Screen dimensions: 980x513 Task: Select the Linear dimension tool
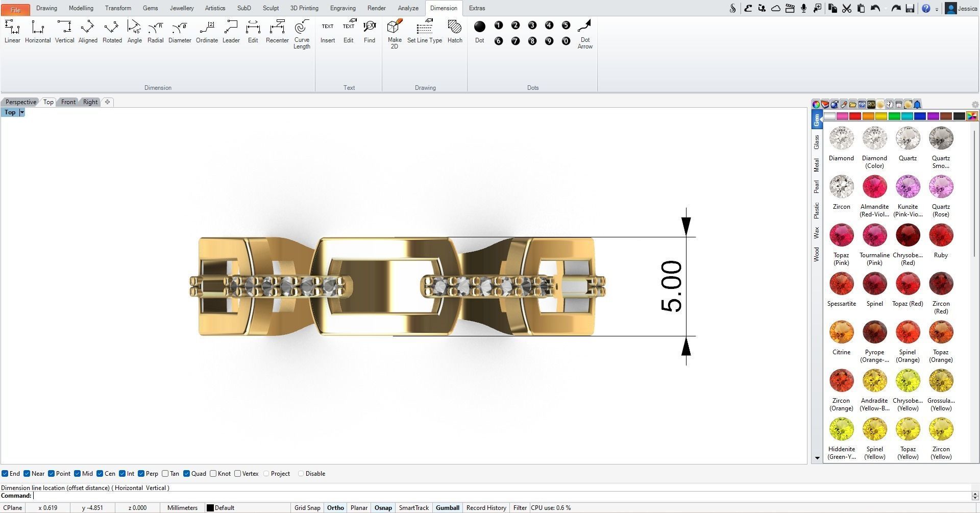pyautogui.click(x=12, y=32)
